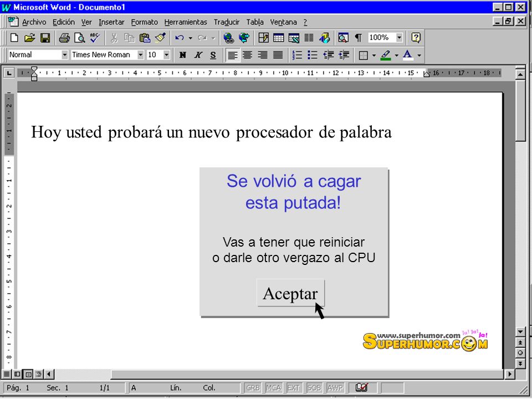Toggle GRB recording indicator in status bar
This screenshot has width=532, height=399.
253,388
